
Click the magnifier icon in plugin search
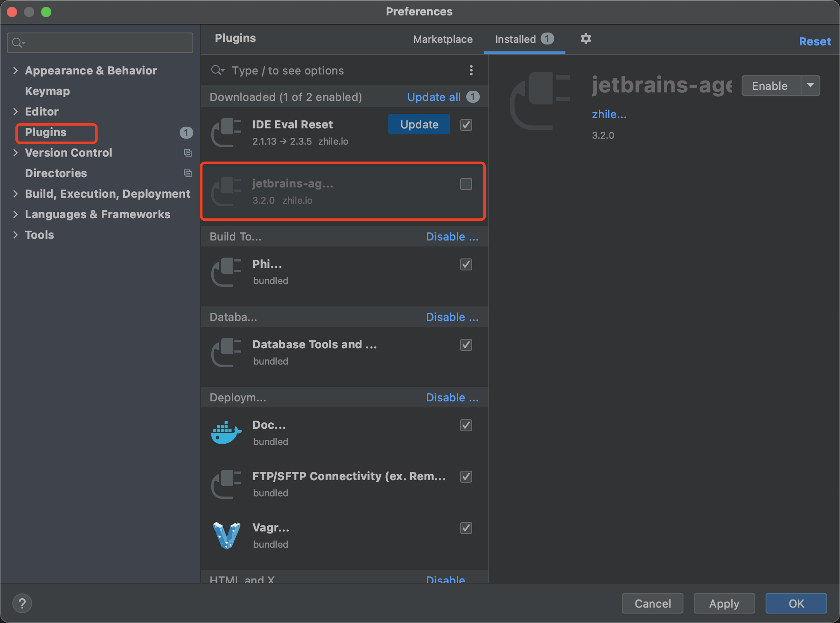[x=218, y=70]
